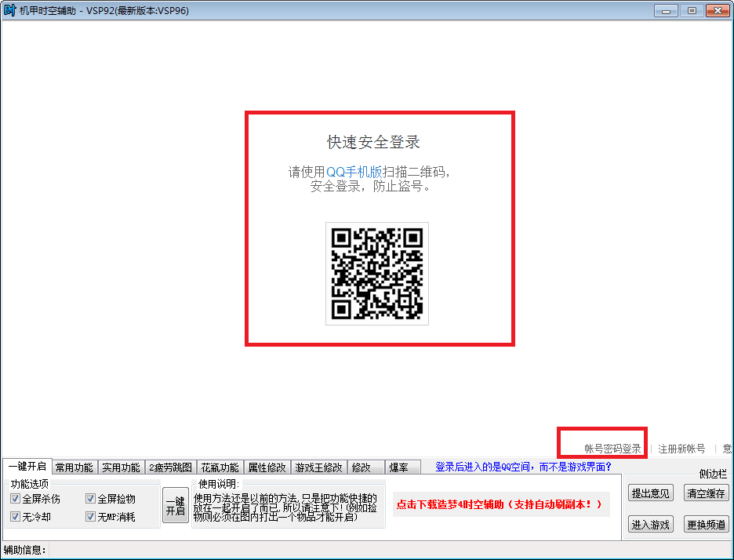Click the 更换频道 button
Screen dimensions: 734x560
(707, 525)
